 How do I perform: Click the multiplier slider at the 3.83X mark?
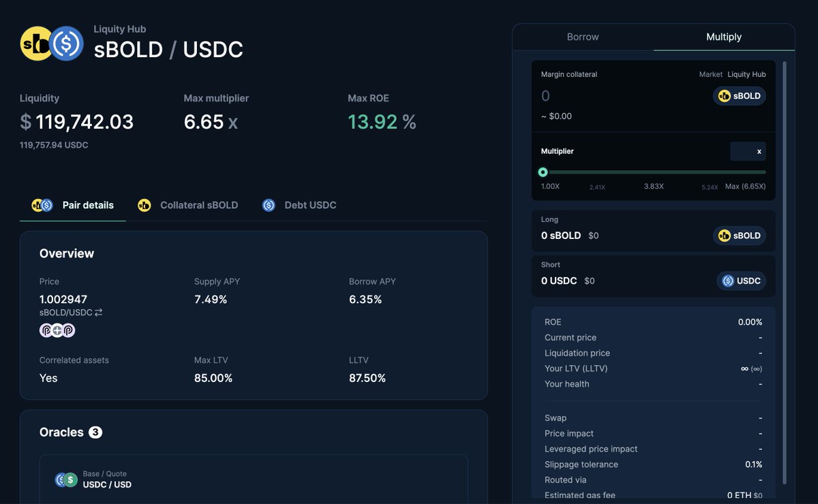point(653,172)
